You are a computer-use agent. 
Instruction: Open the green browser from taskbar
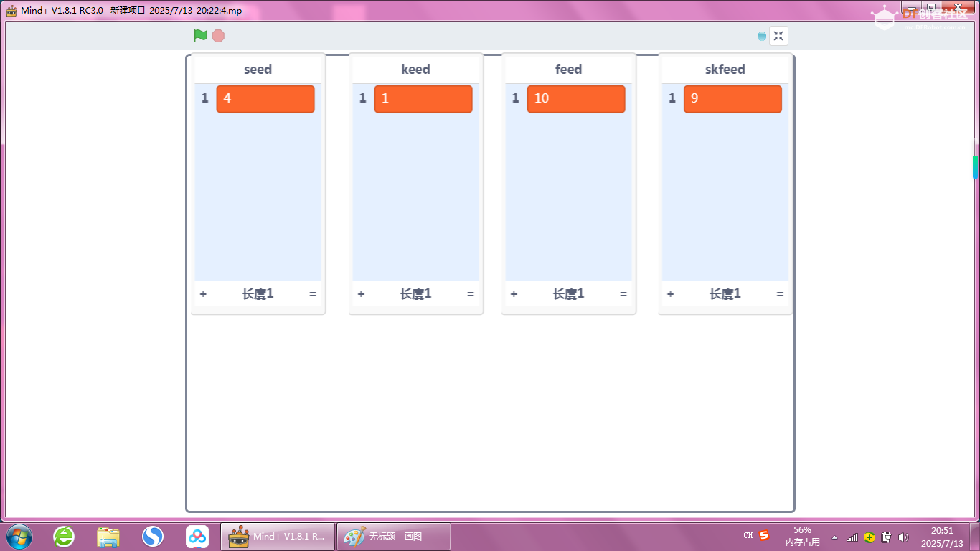point(64,537)
